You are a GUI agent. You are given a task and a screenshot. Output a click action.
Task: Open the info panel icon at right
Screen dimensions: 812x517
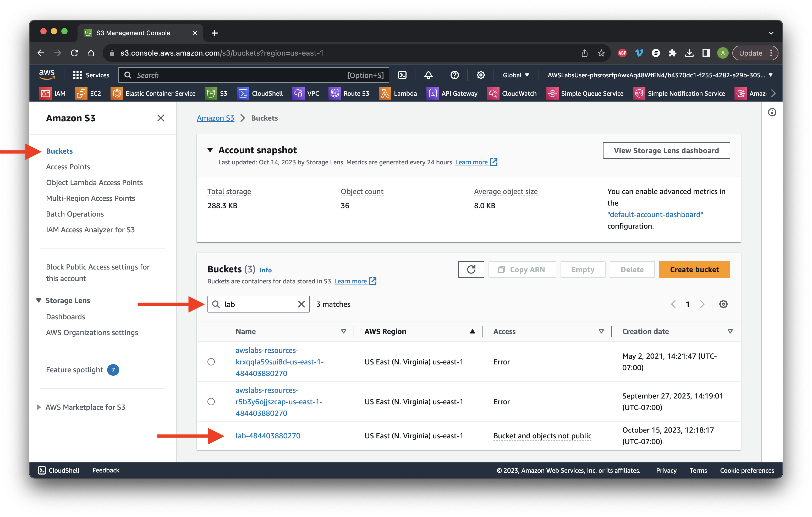click(x=772, y=112)
